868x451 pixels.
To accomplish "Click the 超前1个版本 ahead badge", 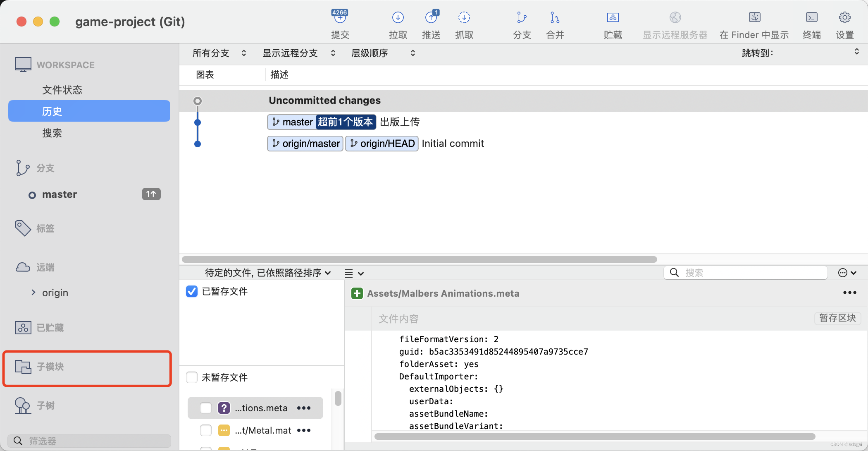I will coord(346,122).
